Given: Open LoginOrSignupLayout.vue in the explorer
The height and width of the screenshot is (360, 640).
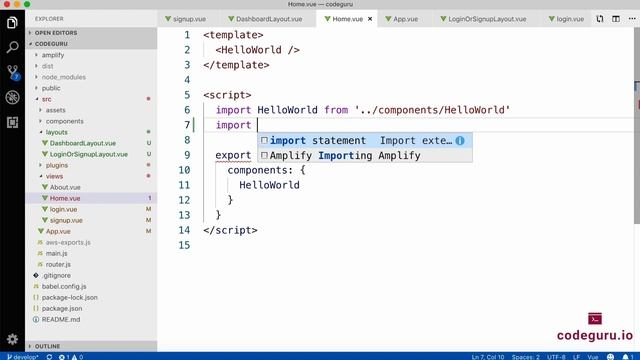Looking at the screenshot, I should coord(91,154).
